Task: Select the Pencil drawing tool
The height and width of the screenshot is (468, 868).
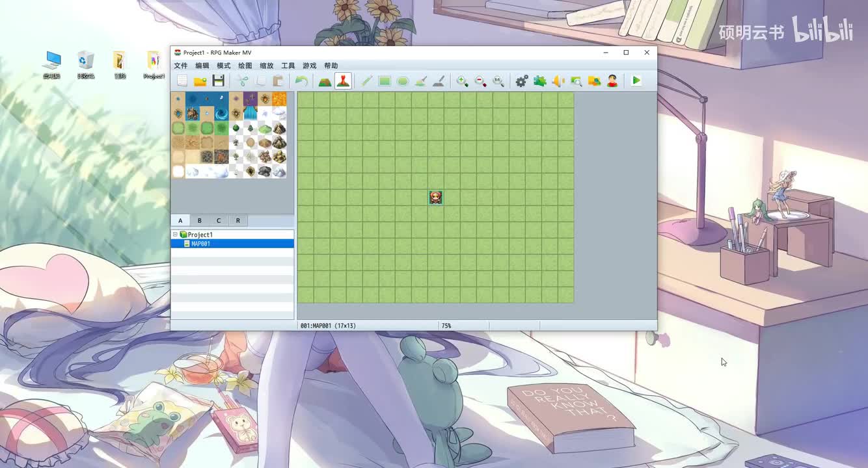Action: [366, 81]
